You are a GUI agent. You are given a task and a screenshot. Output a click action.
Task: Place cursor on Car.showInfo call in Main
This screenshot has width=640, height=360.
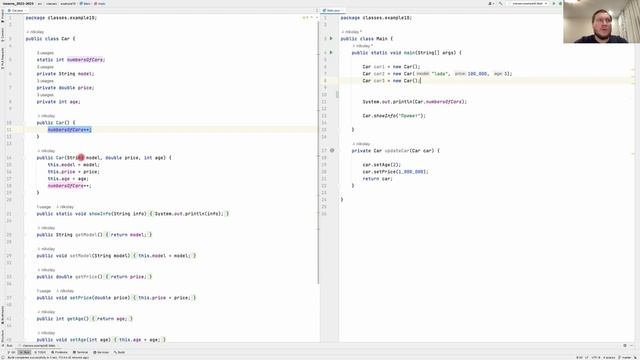tap(394, 116)
